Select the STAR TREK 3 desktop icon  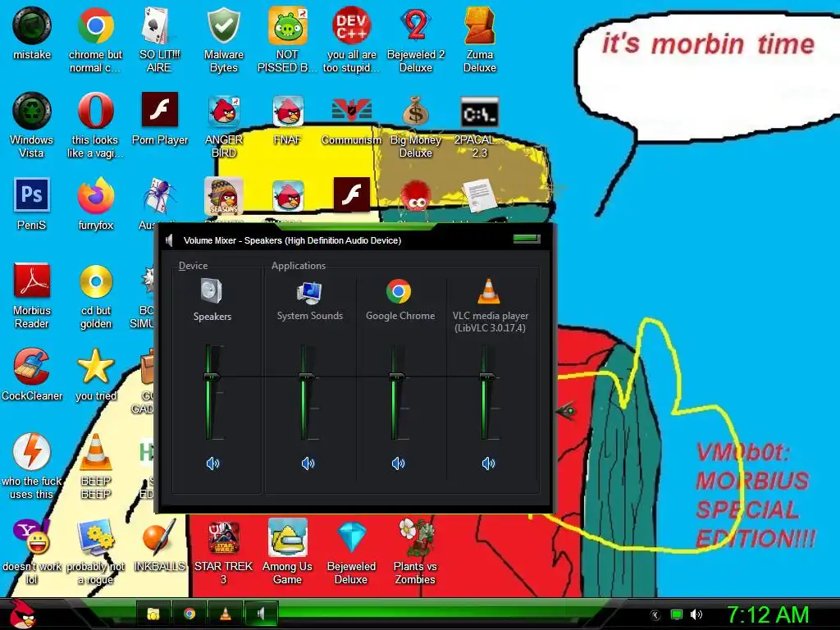pos(223,551)
